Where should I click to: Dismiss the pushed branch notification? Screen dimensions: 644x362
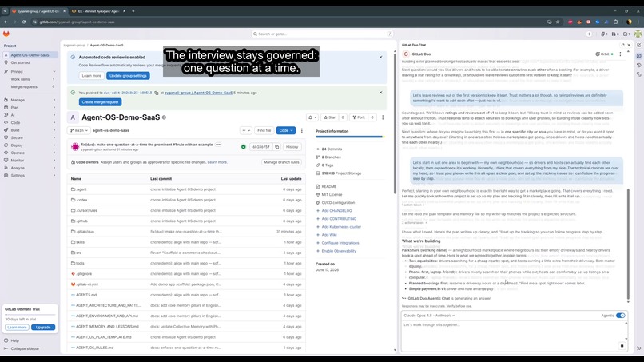(381, 93)
